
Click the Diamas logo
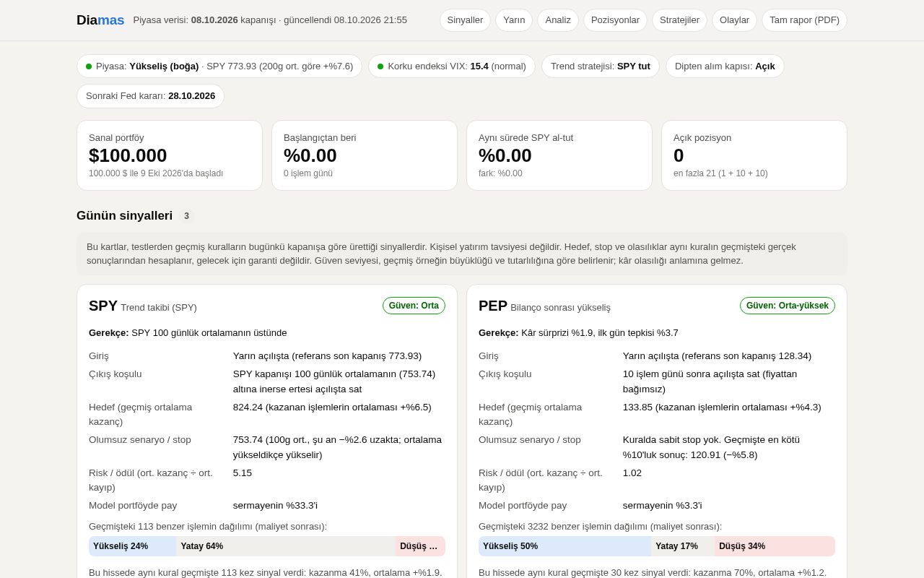pyautogui.click(x=100, y=20)
